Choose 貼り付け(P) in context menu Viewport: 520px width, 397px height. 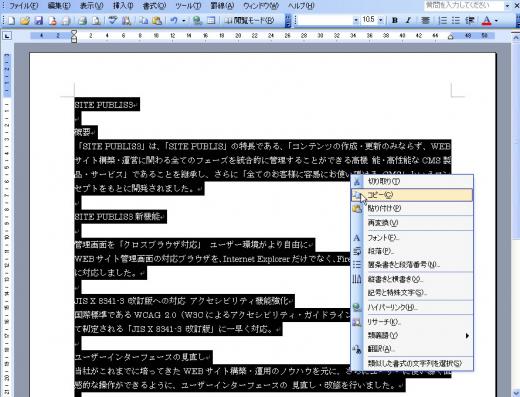pyautogui.click(x=412, y=209)
